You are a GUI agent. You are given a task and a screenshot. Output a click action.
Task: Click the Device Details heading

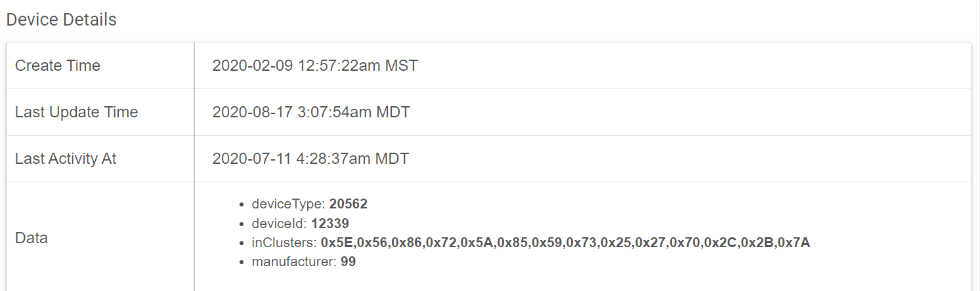(61, 20)
